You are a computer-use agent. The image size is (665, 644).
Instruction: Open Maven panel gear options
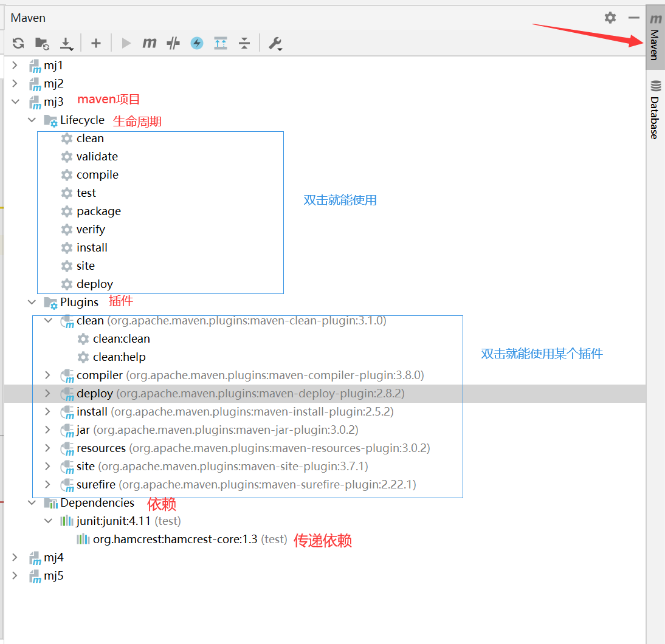(x=610, y=18)
